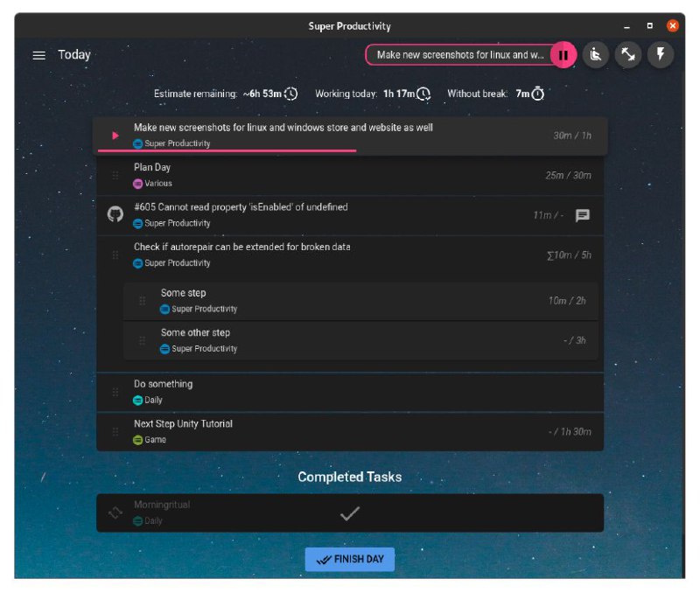Screen dimensions: 700x593
Task: Toggle focus mode with arrows icon
Action: click(x=628, y=55)
